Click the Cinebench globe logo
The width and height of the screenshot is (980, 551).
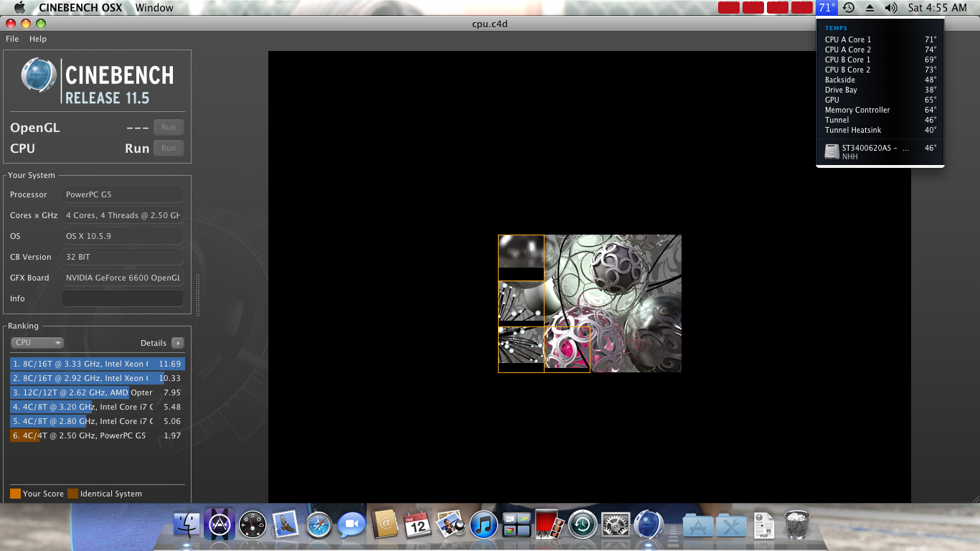click(39, 75)
